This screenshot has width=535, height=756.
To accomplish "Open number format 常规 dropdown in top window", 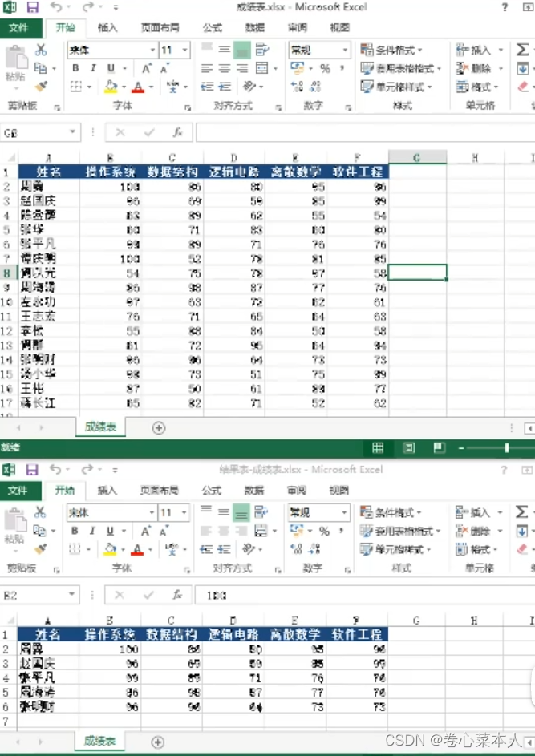I will (345, 50).
